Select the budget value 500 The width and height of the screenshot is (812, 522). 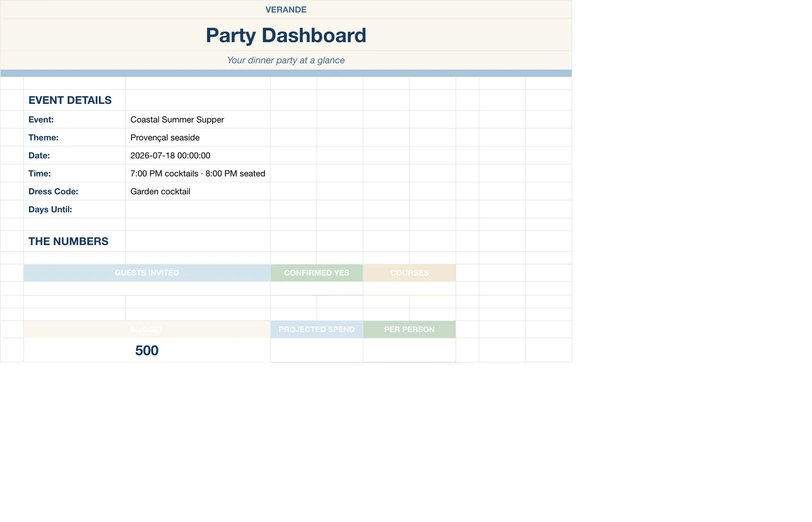(x=147, y=351)
